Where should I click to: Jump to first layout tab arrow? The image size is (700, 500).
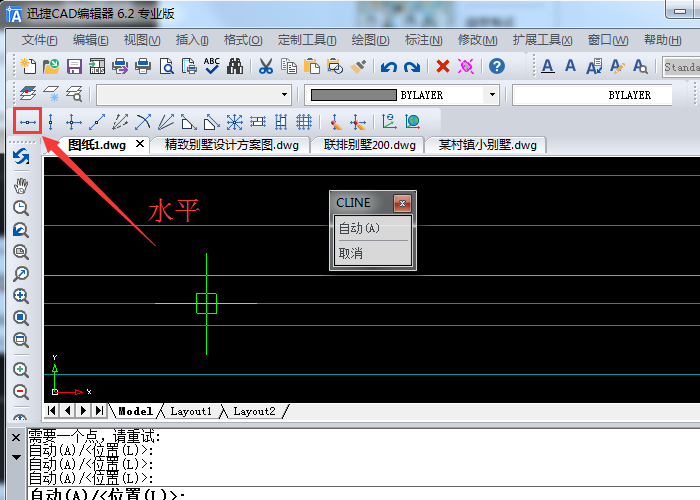pos(52,410)
